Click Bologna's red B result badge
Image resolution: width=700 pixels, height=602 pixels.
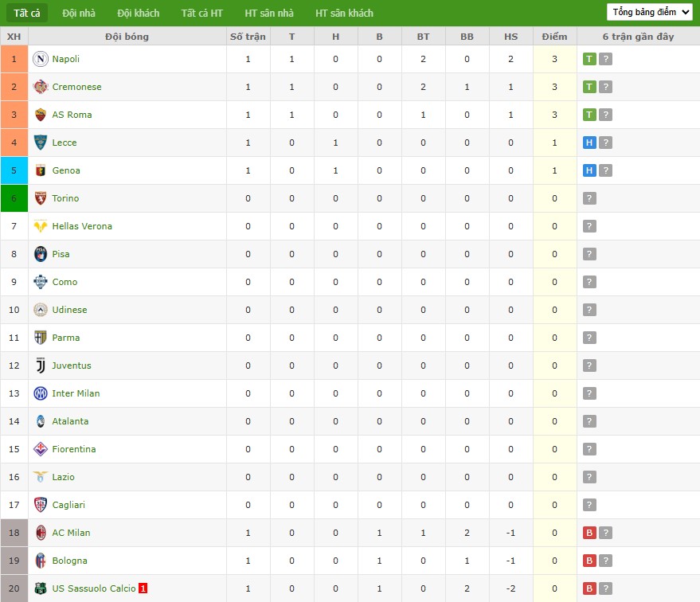pyautogui.click(x=589, y=561)
